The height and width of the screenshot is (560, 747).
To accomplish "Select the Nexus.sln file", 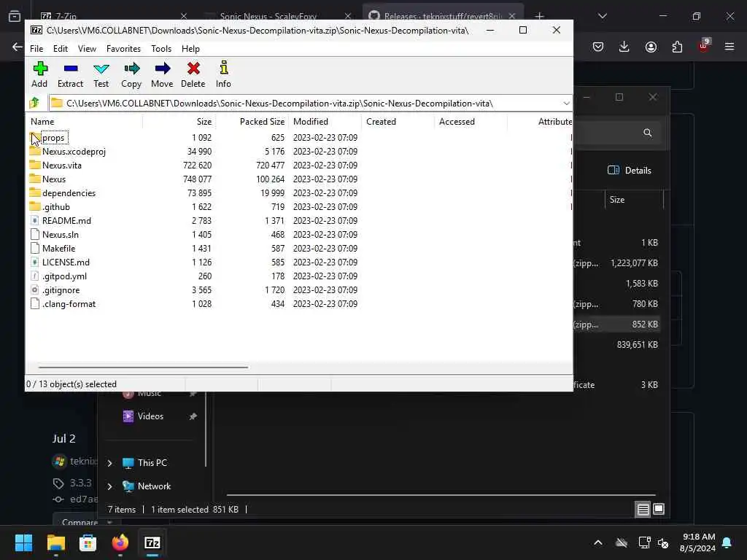I will [61, 234].
